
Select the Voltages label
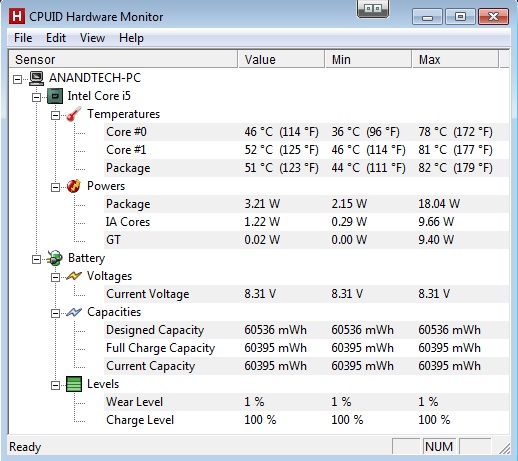pos(109,276)
